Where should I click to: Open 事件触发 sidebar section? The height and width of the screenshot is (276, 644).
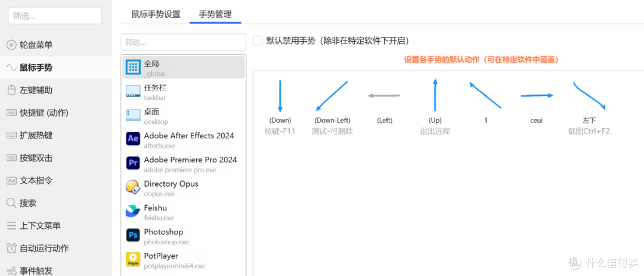click(x=55, y=270)
